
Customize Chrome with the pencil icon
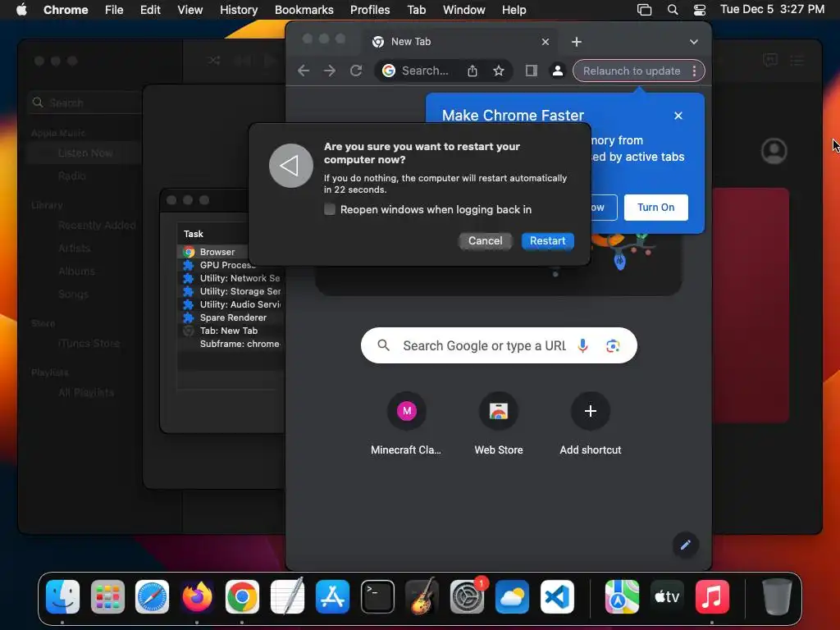point(685,546)
